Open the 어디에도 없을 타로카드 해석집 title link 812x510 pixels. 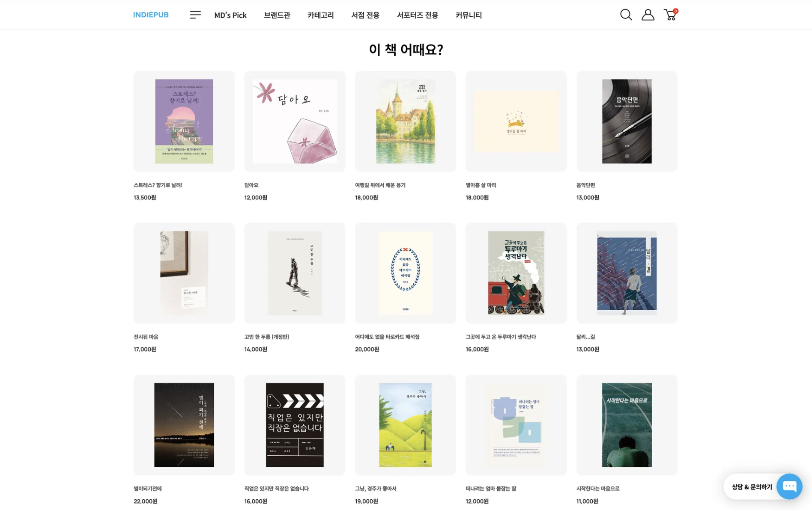pyautogui.click(x=387, y=337)
